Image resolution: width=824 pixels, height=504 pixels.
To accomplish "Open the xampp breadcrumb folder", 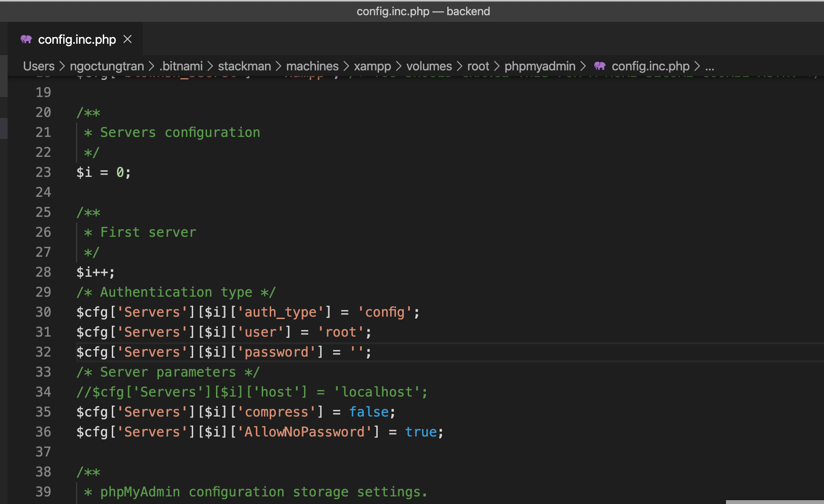I will click(373, 66).
